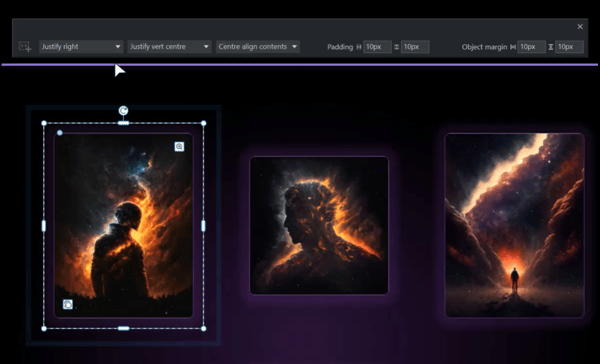Select the middle silhouette fire image

tap(319, 225)
